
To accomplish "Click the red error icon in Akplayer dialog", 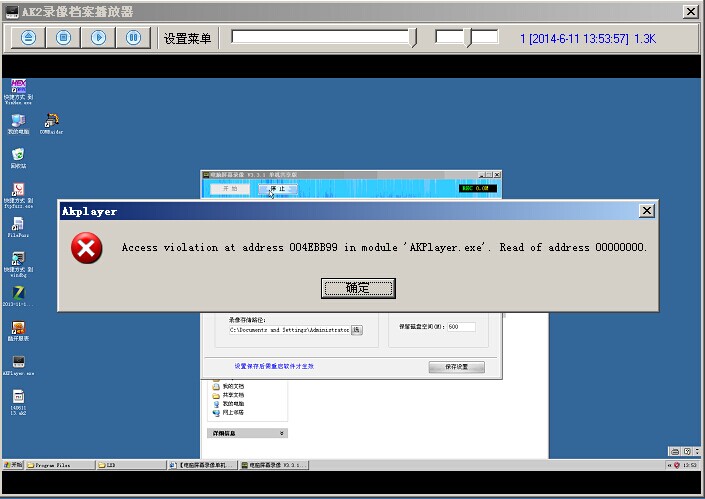I will click(86, 248).
